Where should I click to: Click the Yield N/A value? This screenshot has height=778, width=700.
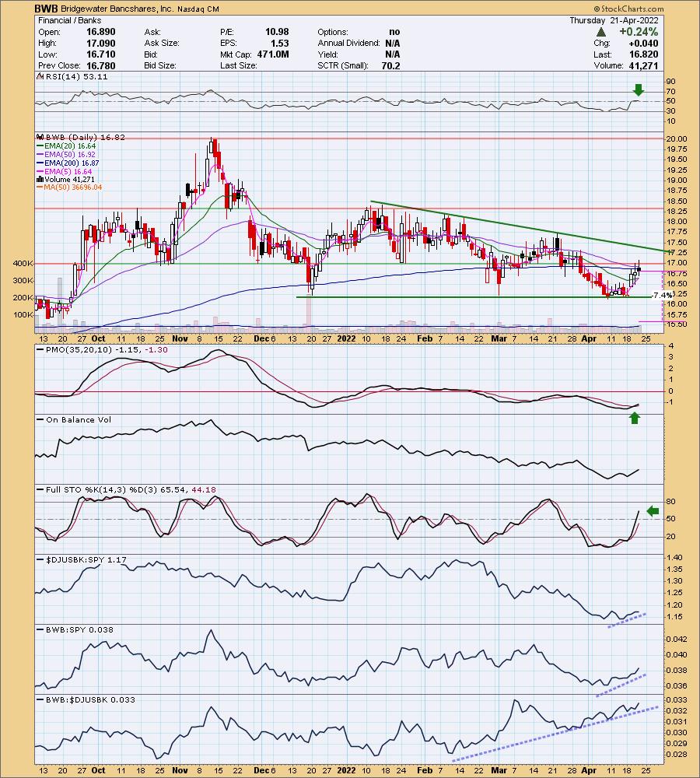tap(393, 54)
